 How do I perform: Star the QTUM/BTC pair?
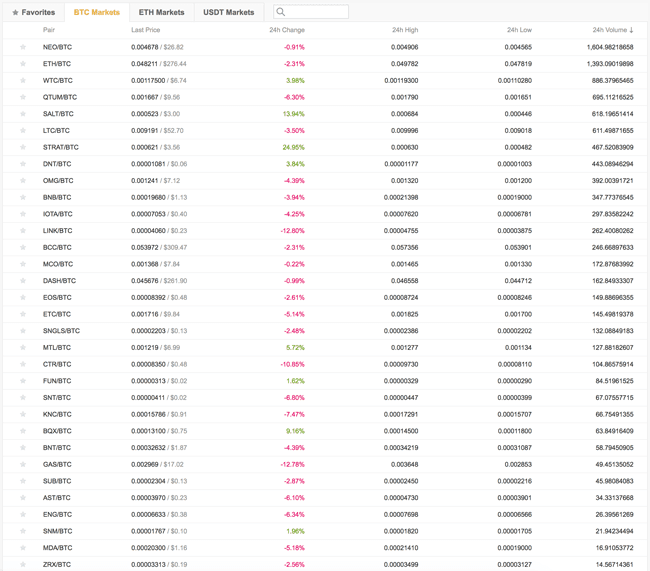tap(23, 97)
